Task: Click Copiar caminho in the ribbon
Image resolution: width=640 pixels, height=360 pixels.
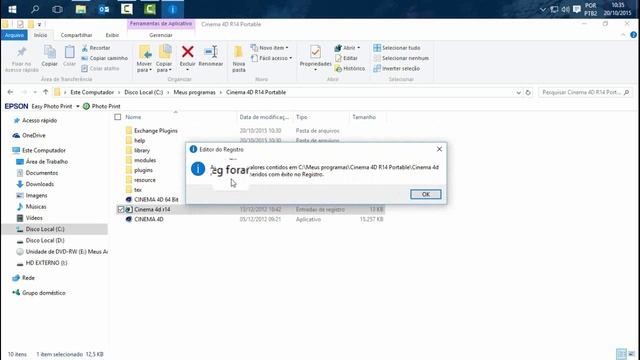Action: pos(104,58)
